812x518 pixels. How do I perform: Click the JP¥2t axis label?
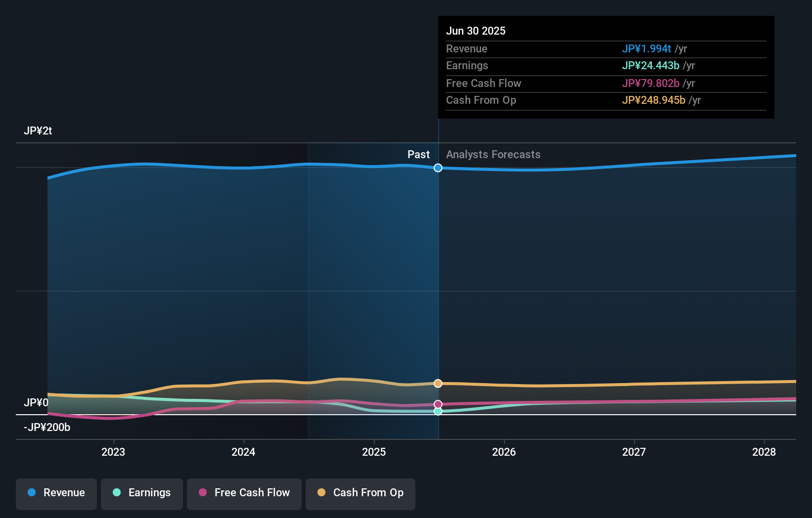click(37, 130)
